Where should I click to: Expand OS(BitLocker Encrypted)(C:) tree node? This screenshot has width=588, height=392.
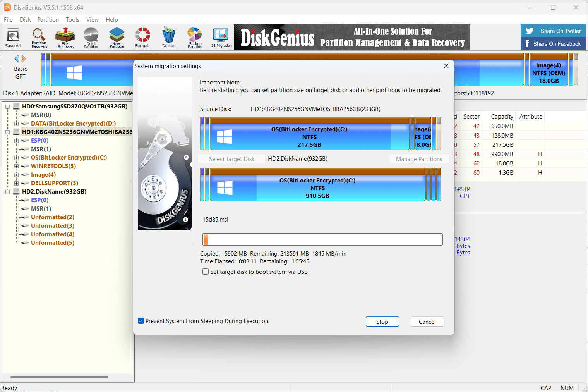click(x=17, y=158)
